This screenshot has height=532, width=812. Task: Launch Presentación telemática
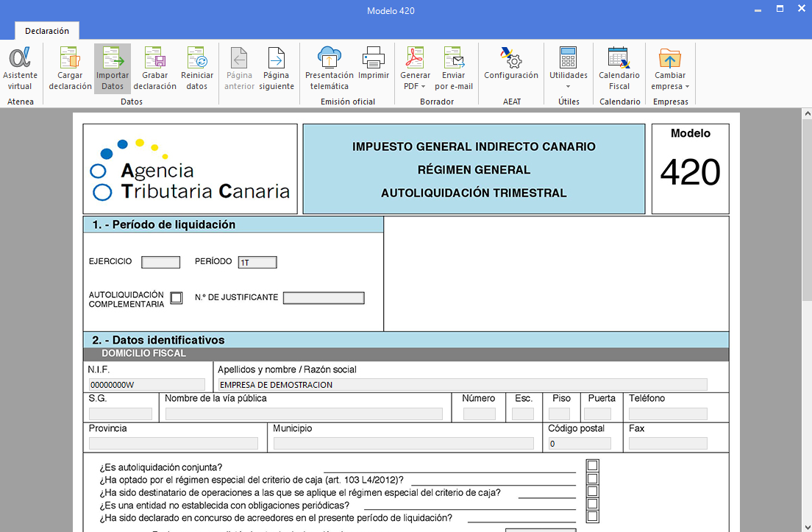point(329,68)
